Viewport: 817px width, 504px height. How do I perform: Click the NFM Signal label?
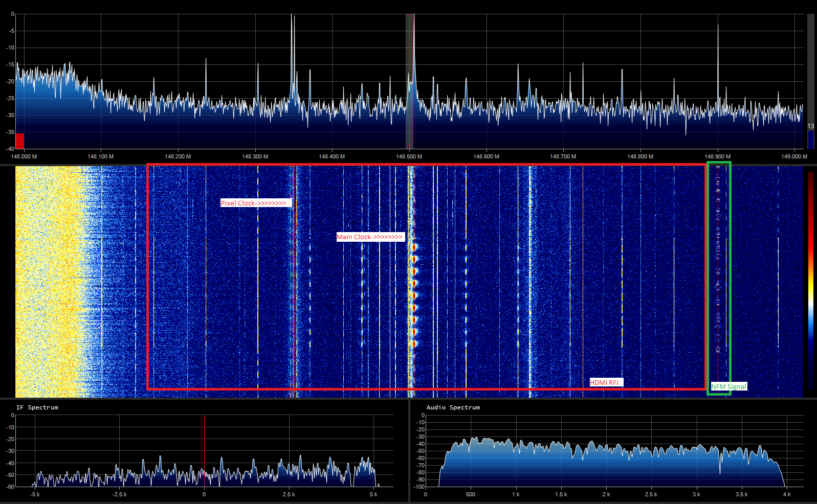point(729,386)
